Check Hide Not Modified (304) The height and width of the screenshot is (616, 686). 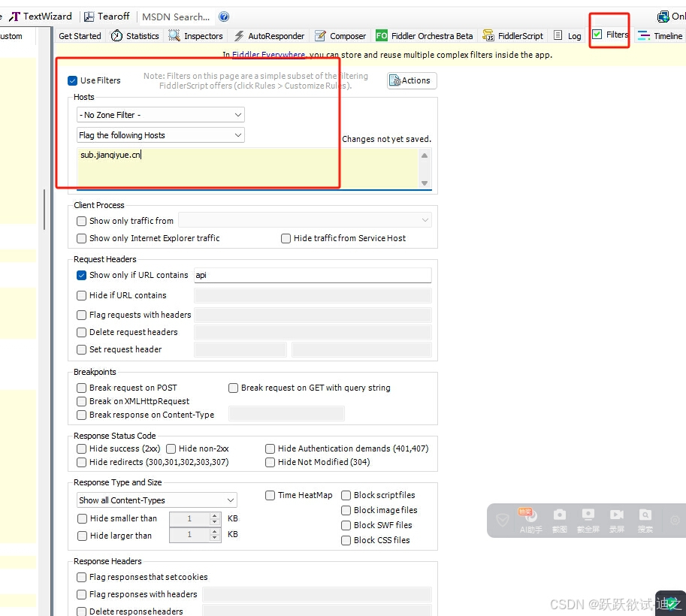click(x=270, y=463)
